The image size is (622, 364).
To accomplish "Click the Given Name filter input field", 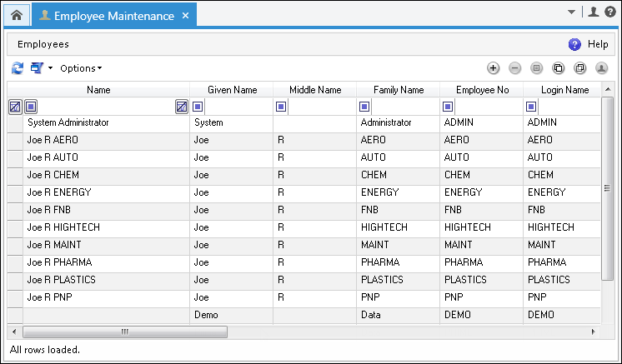I will [238, 107].
